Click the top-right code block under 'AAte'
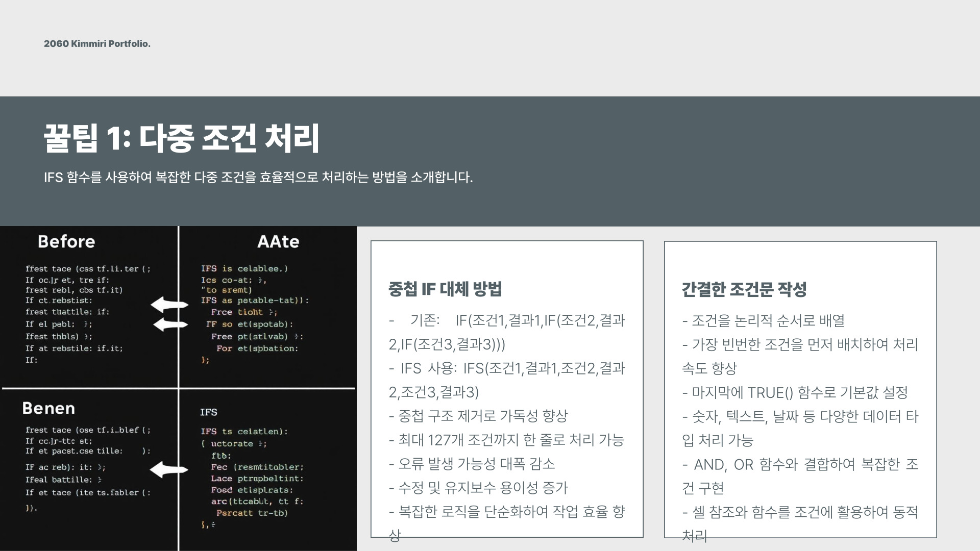Viewport: 980px width, 551px height. [x=254, y=314]
